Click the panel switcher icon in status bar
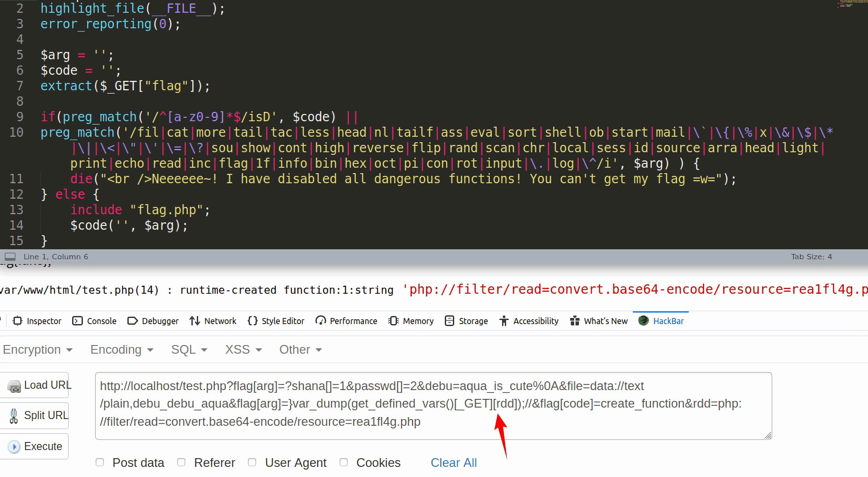 [10, 257]
